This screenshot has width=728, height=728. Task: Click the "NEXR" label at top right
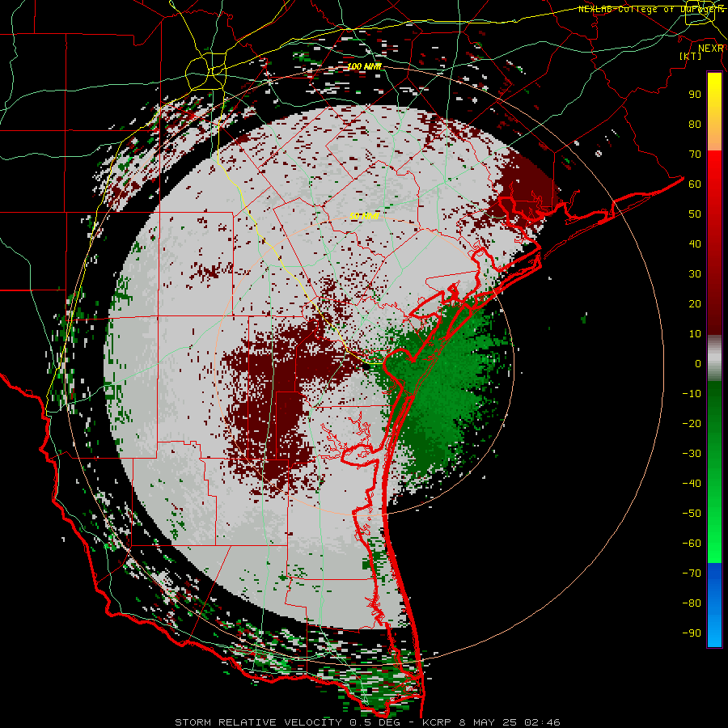[x=711, y=48]
